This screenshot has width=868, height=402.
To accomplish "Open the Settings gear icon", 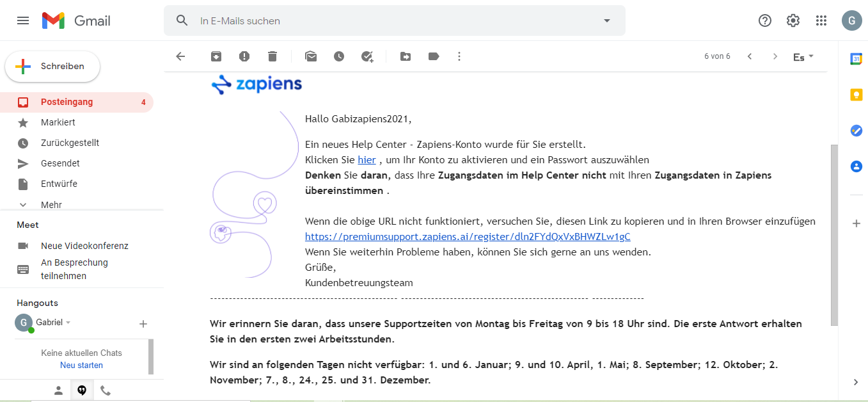I will [793, 20].
